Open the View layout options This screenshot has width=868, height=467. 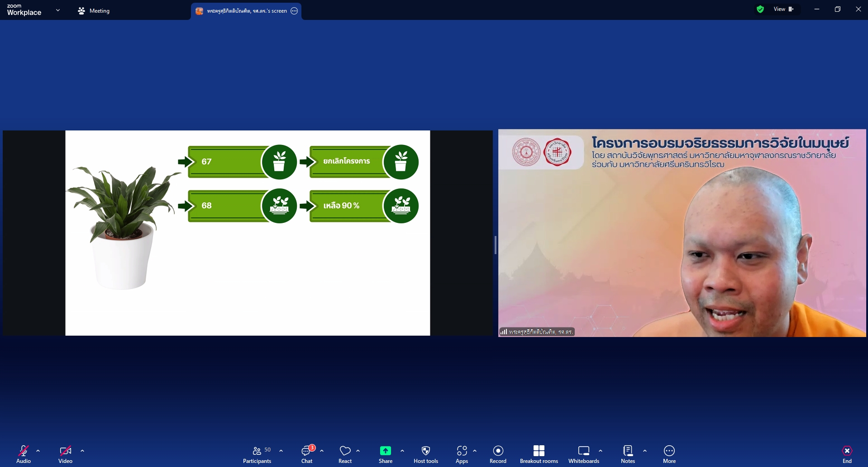pyautogui.click(x=783, y=9)
